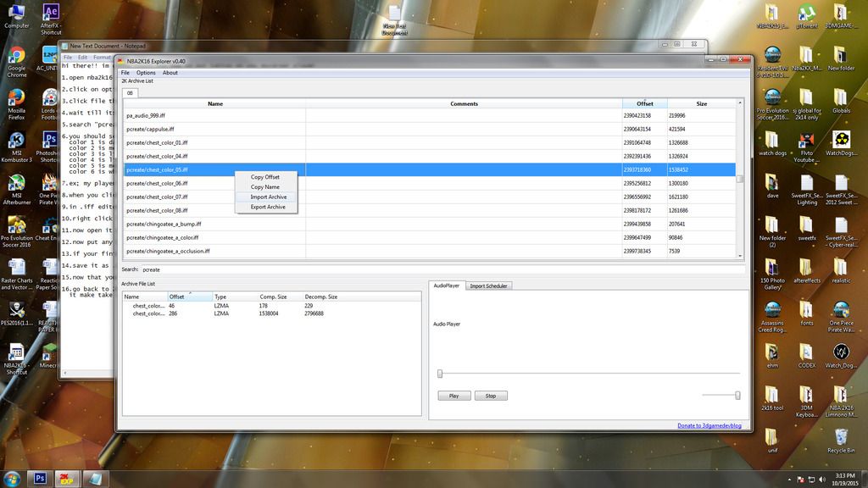This screenshot has height=488, width=868.
Task: Launch the NBA2K16 Shortcut desktop icon
Action: point(16,359)
